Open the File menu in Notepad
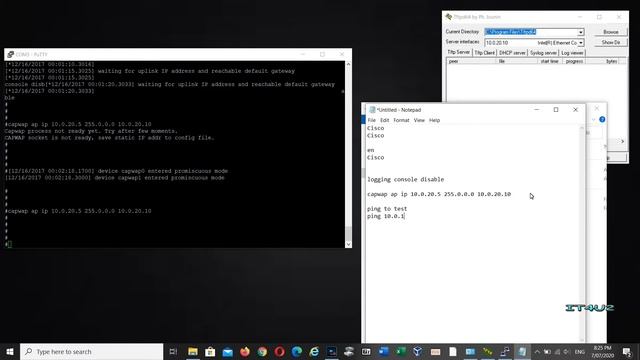The image size is (640, 360). tap(371, 120)
